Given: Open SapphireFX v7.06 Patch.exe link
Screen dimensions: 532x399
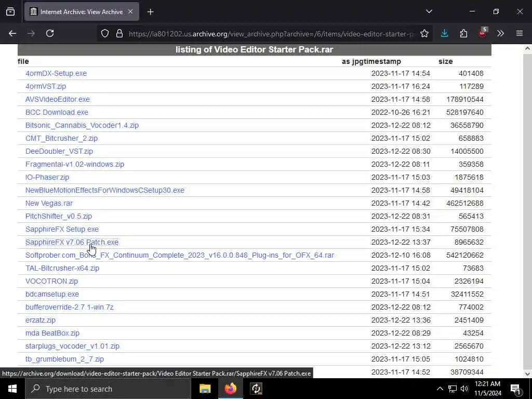Looking at the screenshot, I should click(x=72, y=242).
